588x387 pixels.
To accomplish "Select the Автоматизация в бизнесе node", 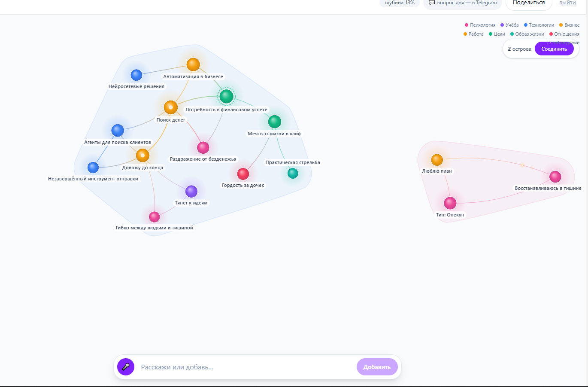I will pos(193,64).
